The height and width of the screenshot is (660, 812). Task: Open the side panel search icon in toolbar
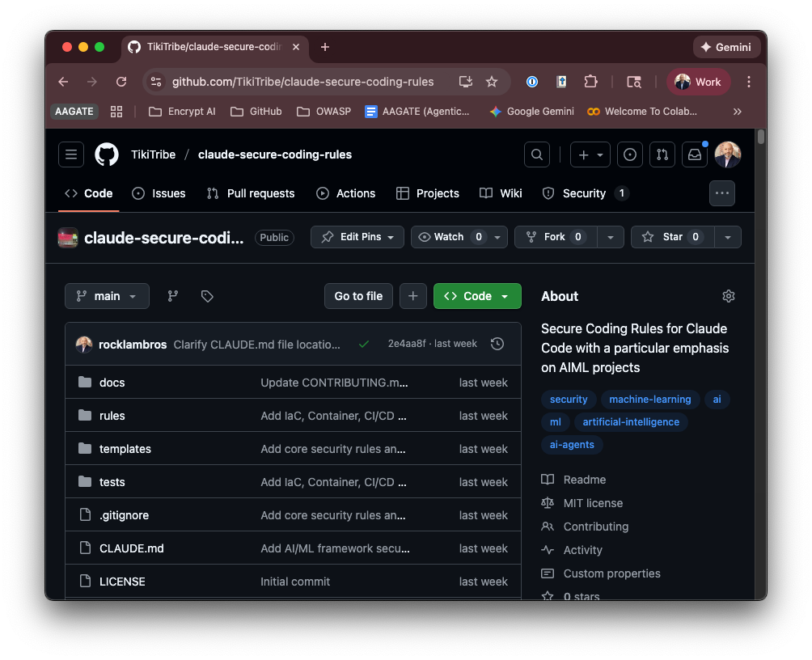click(633, 82)
